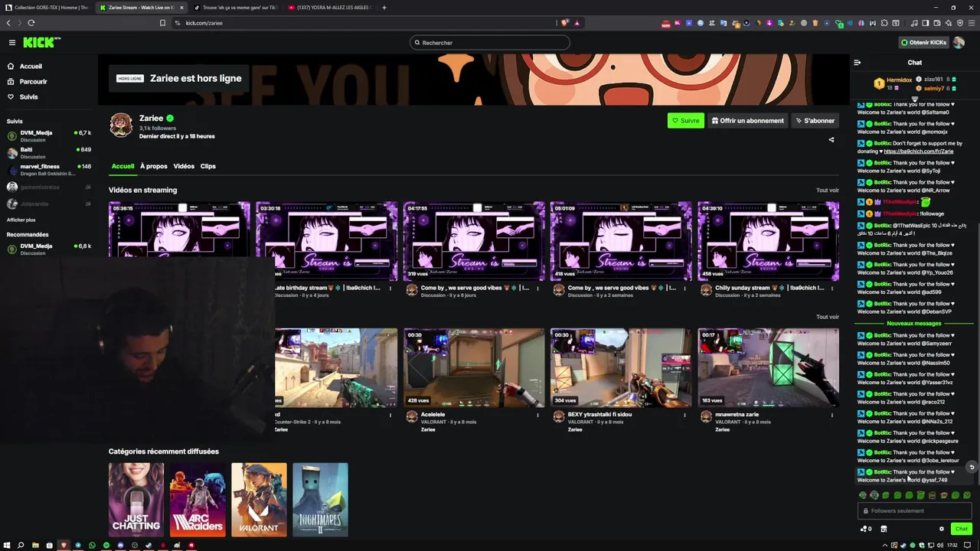Open Accueil in the left sidebar

[x=31, y=67]
